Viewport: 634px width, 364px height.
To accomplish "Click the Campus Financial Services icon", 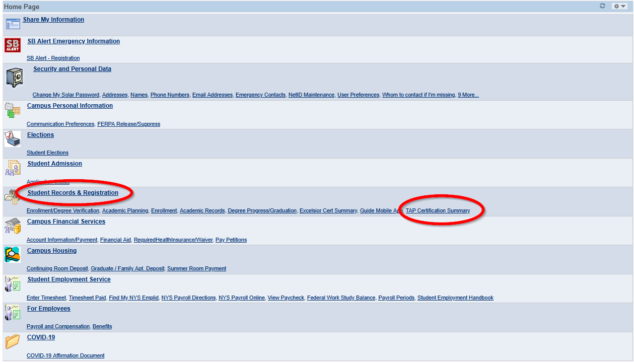I will pos(12,226).
